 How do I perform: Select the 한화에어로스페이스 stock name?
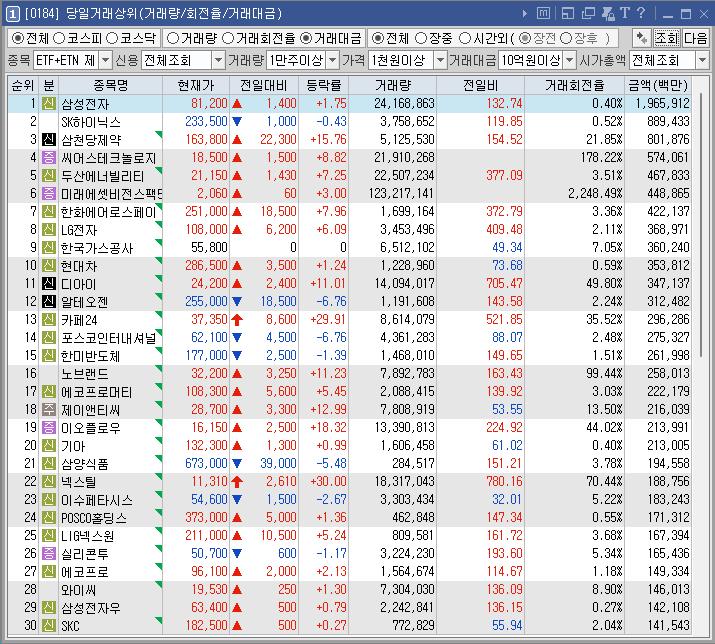pyautogui.click(x=109, y=212)
